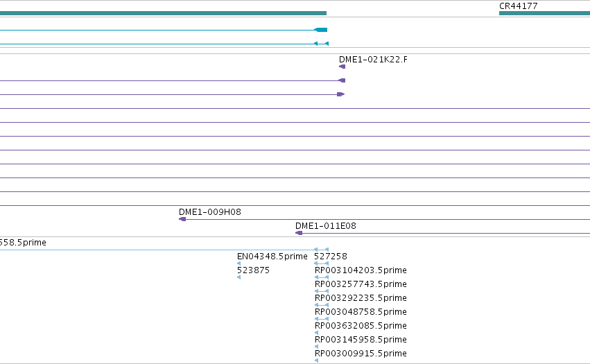Image resolution: width=590 pixels, height=364 pixels.
Task: Click the arrow below RP003009915.5prime label
Action: point(316,361)
